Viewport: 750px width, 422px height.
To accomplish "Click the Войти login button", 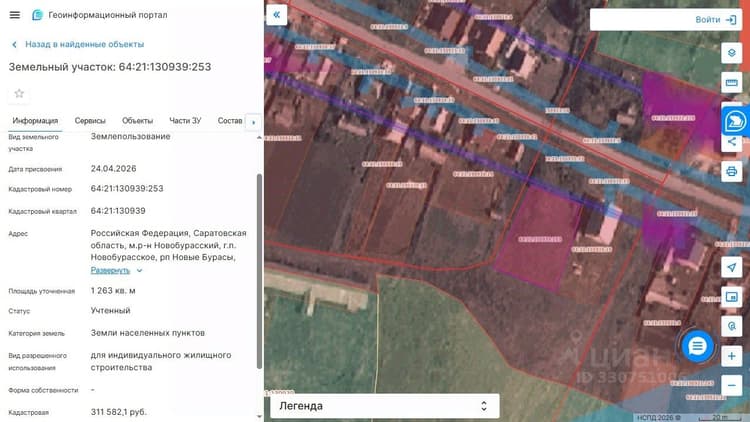I will pyautogui.click(x=716, y=20).
